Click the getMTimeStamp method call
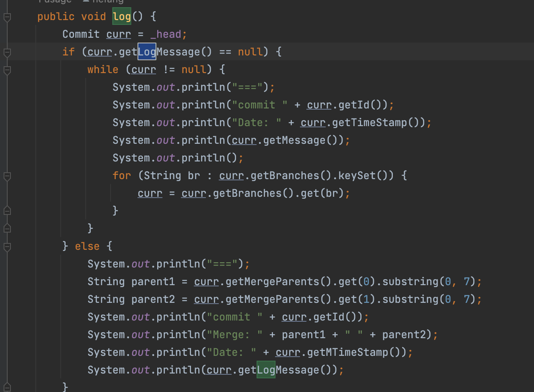The width and height of the screenshot is (534, 392). pos(347,352)
